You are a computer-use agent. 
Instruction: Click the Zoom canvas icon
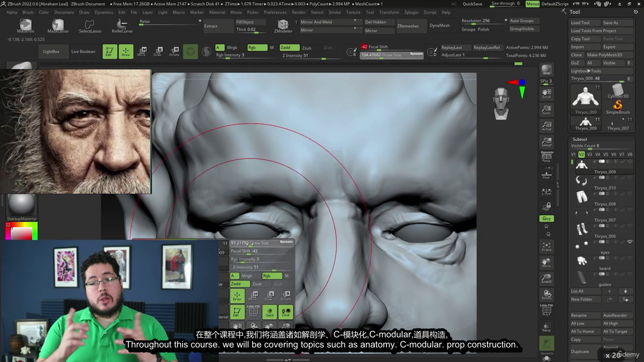tap(546, 110)
